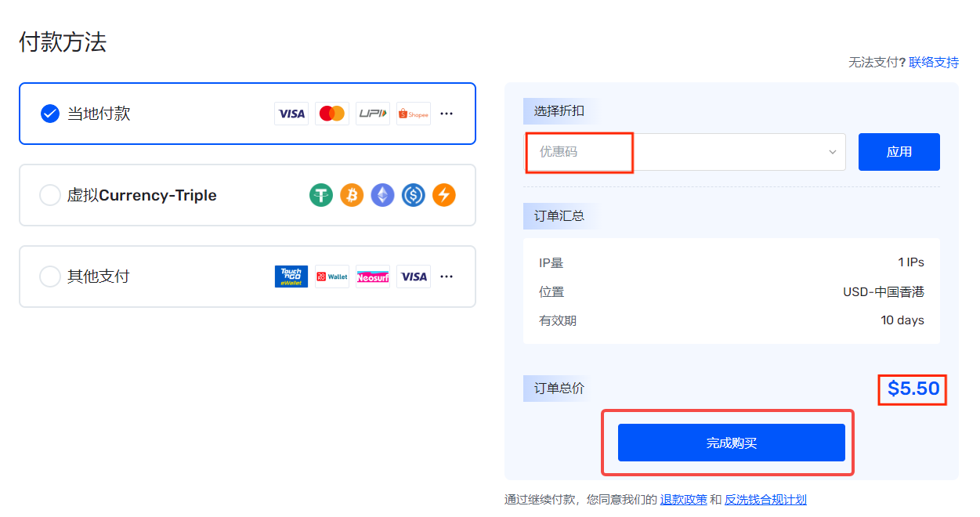980x517 pixels.
Task: Expand the 优惠码 dropdown arrow
Action: 833,152
